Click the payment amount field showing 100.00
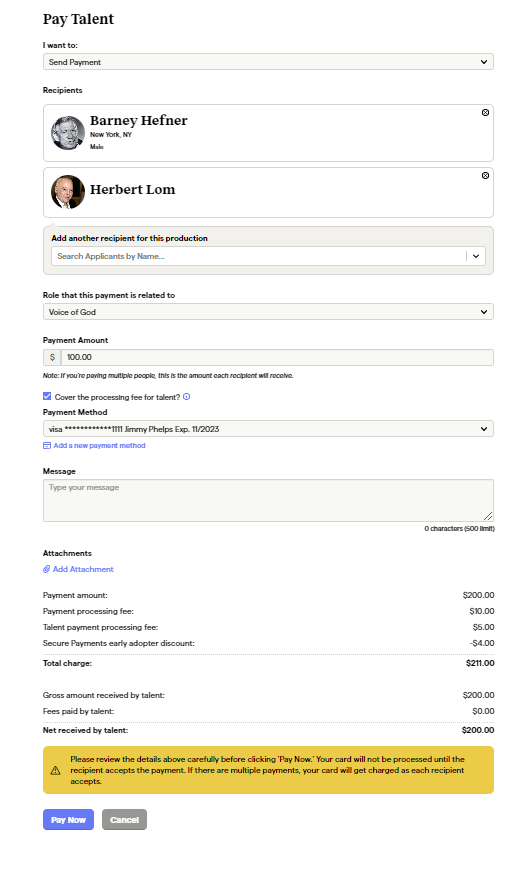 277,357
